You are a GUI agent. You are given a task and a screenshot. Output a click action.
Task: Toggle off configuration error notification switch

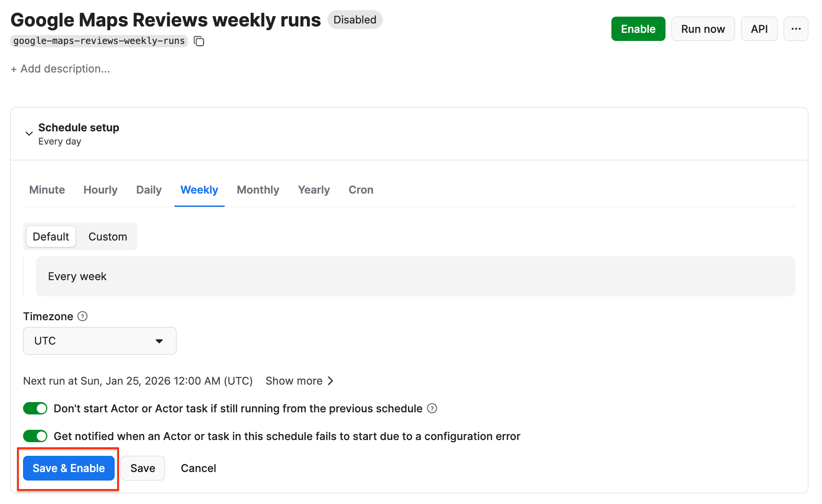click(35, 436)
